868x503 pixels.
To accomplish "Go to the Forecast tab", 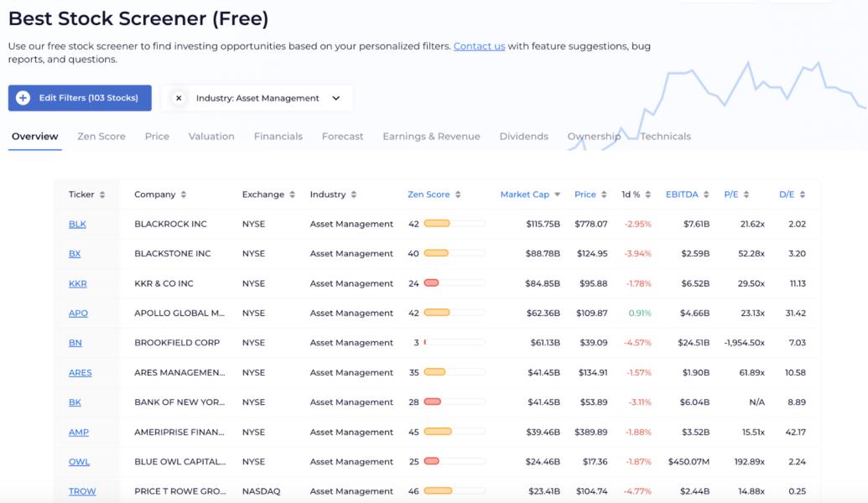I will 343,136.
